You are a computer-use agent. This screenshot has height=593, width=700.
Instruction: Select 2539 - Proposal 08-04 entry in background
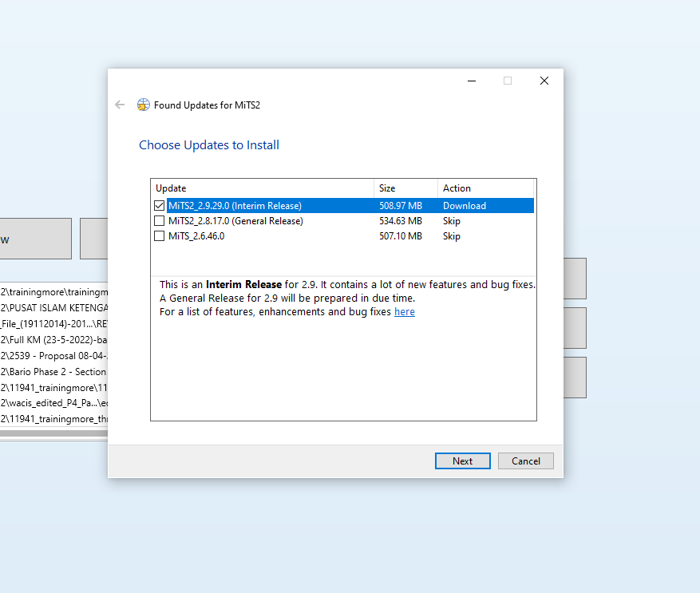pyautogui.click(x=53, y=356)
